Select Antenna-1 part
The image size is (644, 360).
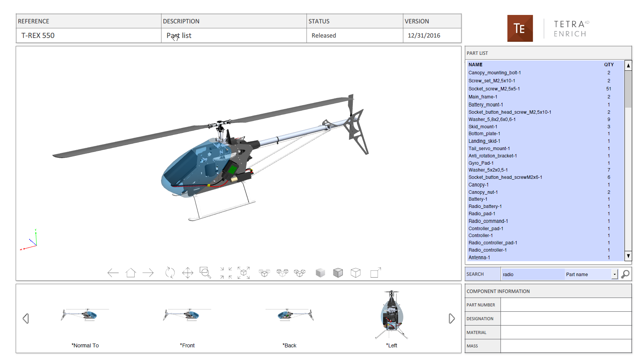coord(545,258)
